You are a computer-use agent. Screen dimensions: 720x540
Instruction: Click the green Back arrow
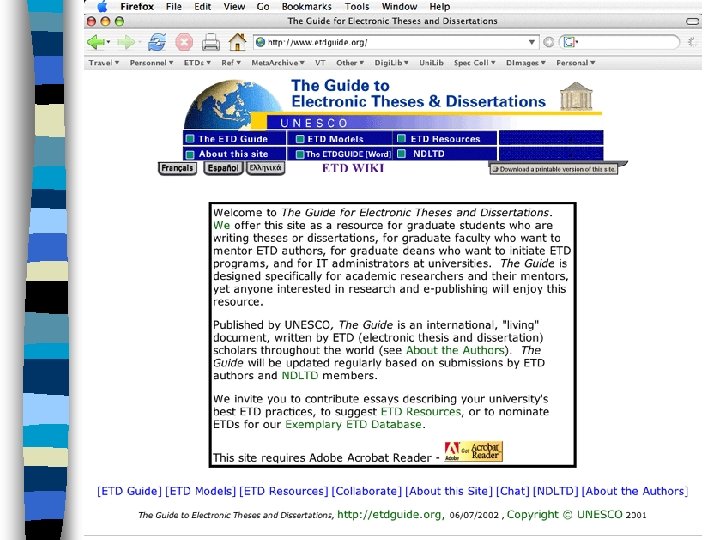(x=95, y=42)
